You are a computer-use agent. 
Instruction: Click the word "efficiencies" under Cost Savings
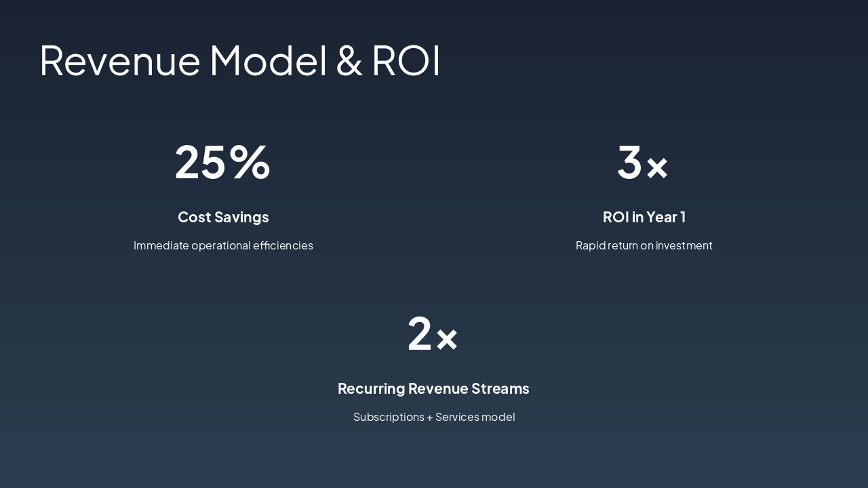(283, 245)
